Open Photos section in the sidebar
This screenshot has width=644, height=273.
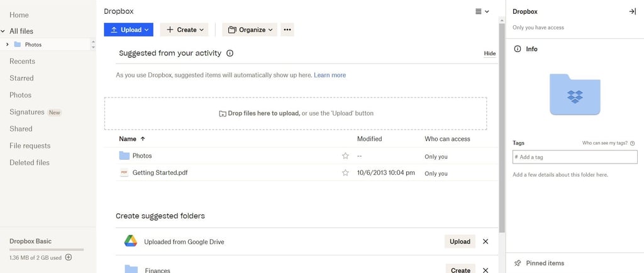click(21, 95)
